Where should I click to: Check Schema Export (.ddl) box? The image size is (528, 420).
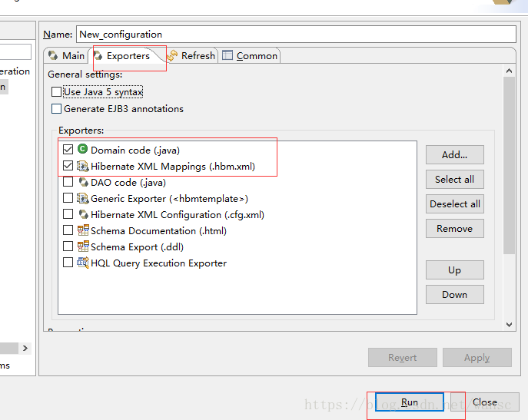[x=68, y=246]
